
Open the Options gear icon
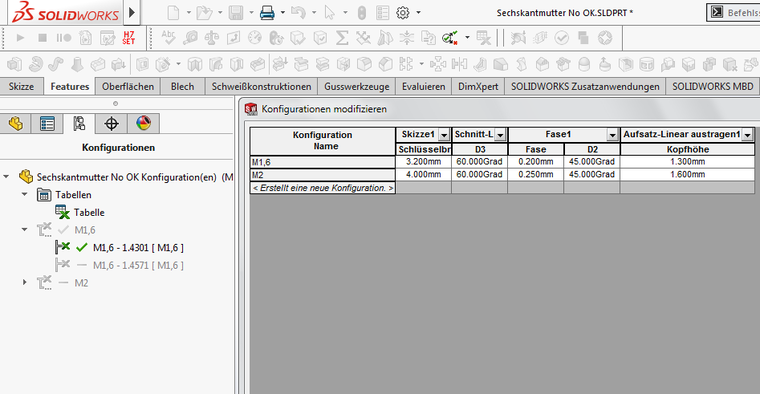[x=403, y=13]
